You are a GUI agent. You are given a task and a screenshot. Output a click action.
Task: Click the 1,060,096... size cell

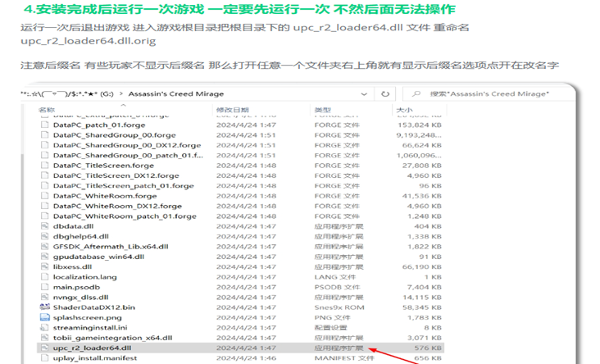pos(419,156)
